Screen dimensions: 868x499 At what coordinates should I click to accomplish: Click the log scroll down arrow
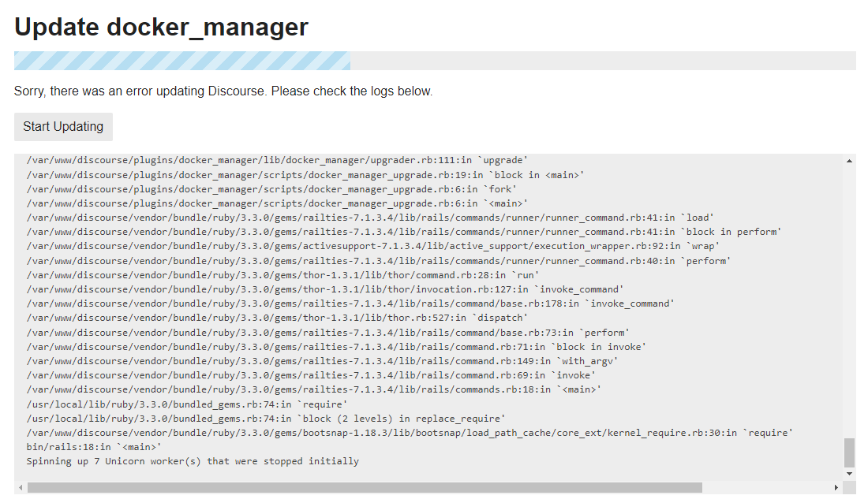(x=849, y=474)
